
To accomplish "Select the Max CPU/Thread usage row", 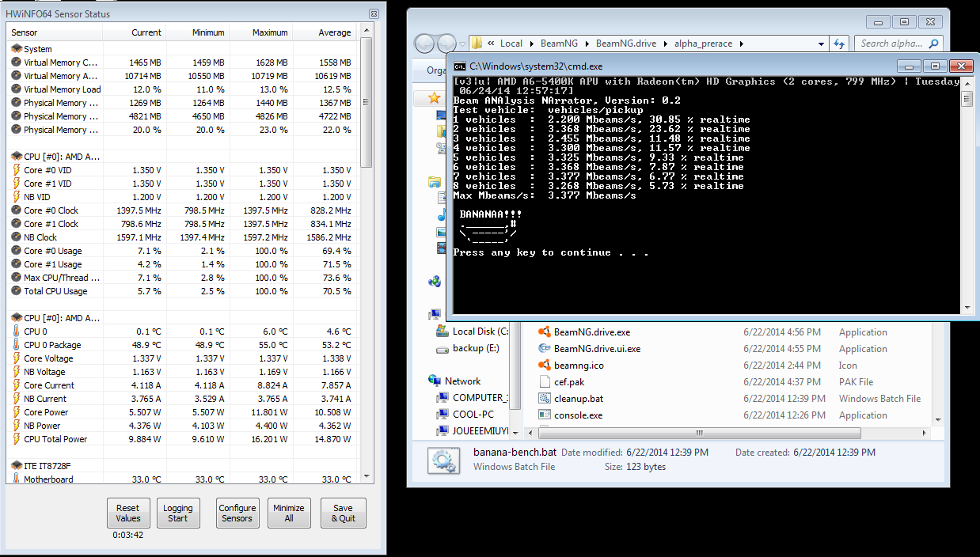I will click(x=182, y=278).
